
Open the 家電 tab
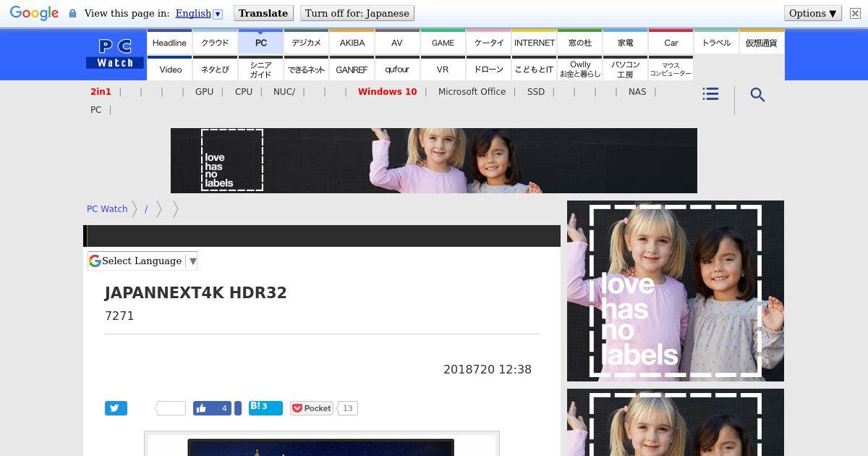625,42
